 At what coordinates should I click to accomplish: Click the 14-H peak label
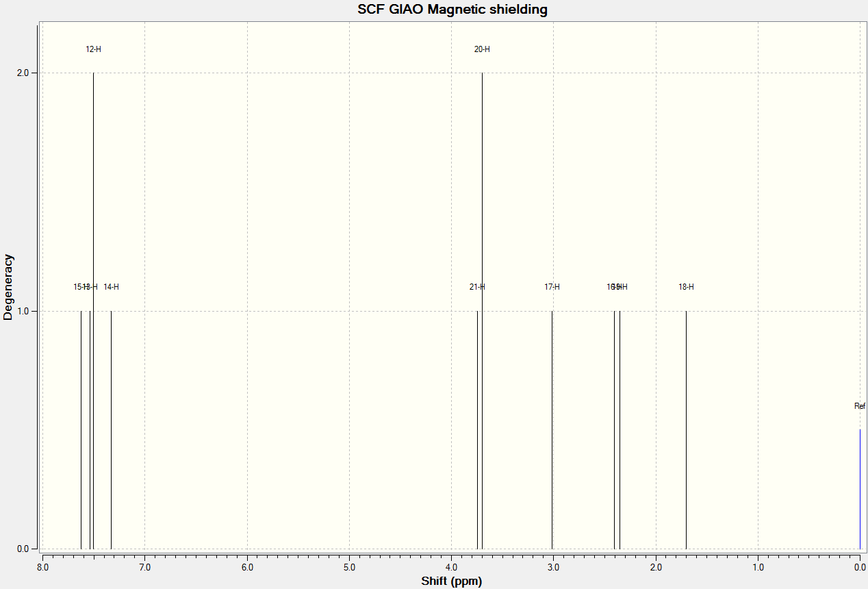pos(111,287)
